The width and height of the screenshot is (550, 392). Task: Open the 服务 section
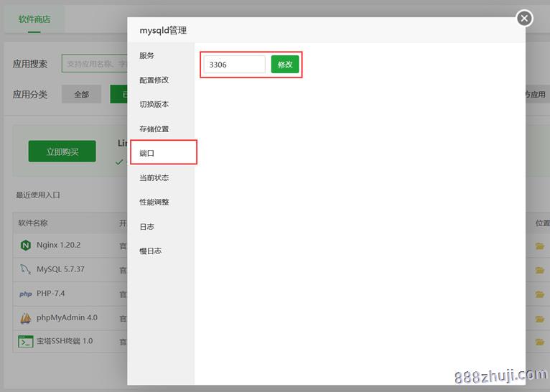(146, 55)
